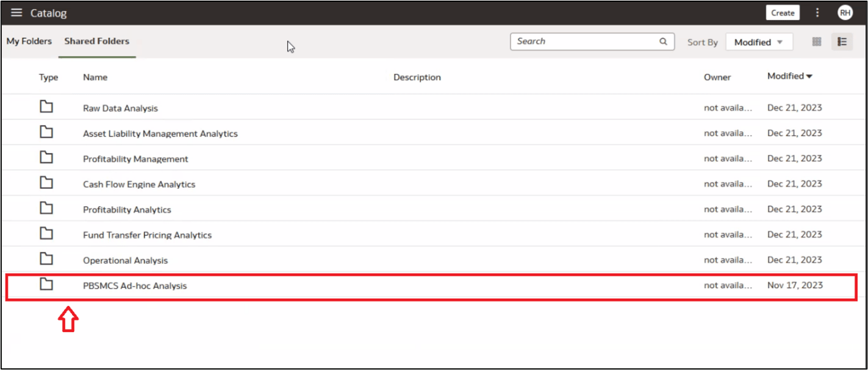Switch to grid view layout

(x=816, y=41)
